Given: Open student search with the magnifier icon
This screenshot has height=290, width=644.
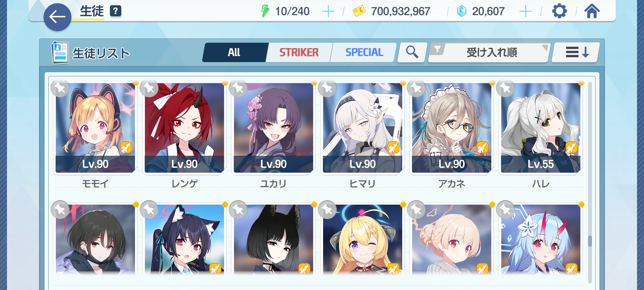Looking at the screenshot, I should point(412,52).
